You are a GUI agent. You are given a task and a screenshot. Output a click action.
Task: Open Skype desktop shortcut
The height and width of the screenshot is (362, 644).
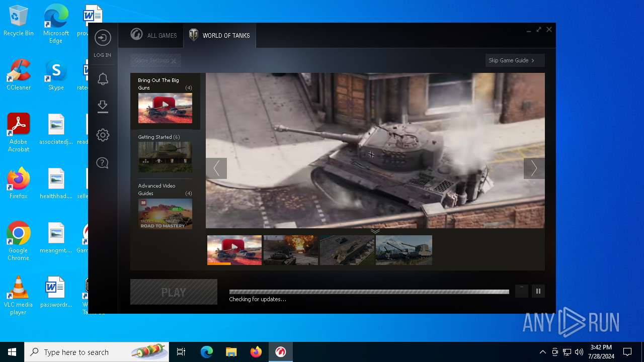(x=56, y=75)
